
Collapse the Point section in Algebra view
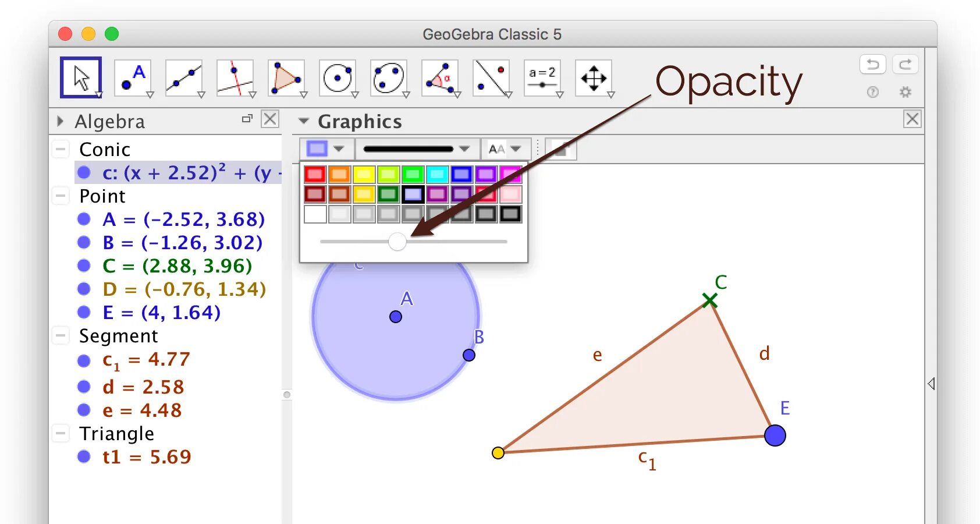pos(61,196)
